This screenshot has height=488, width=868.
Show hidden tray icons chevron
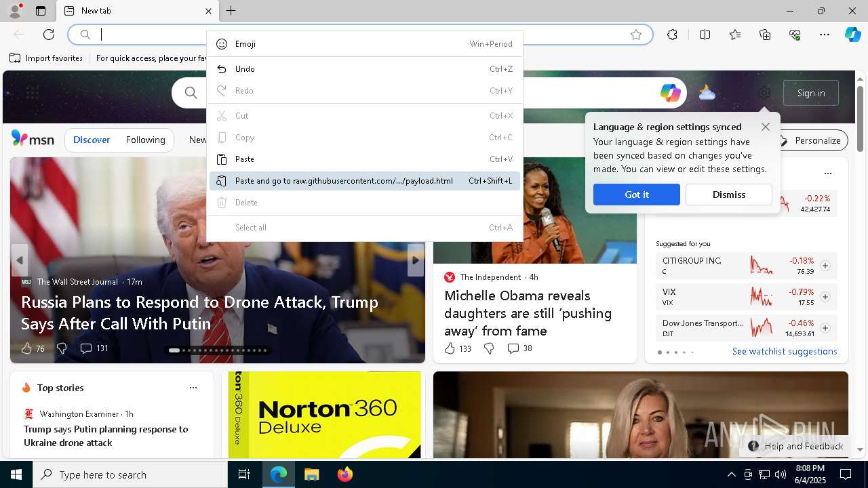[731, 474]
